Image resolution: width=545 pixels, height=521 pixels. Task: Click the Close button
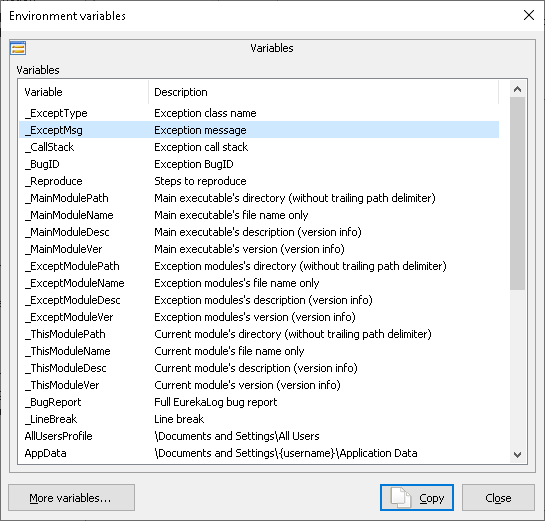click(x=498, y=497)
